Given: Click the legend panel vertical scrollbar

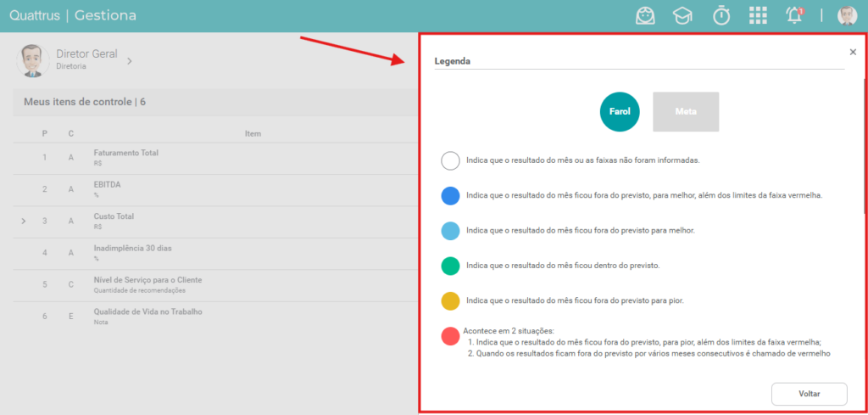Looking at the screenshot, I should coord(865,146).
